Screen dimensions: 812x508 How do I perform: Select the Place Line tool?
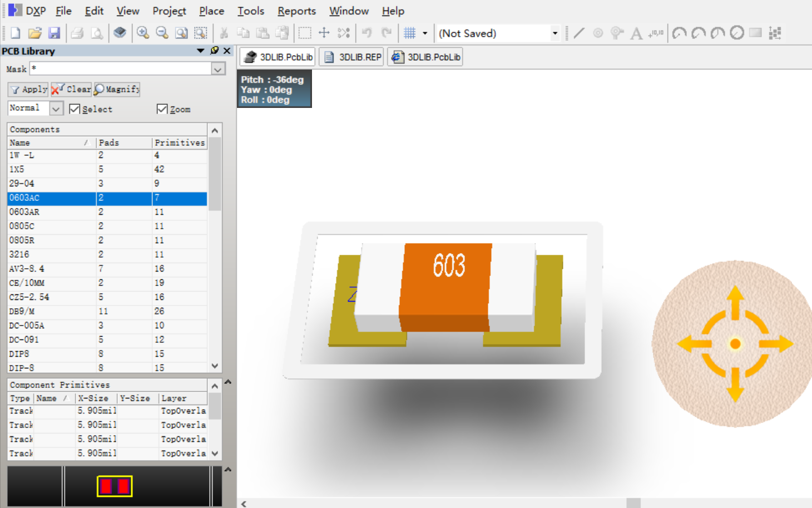click(579, 33)
